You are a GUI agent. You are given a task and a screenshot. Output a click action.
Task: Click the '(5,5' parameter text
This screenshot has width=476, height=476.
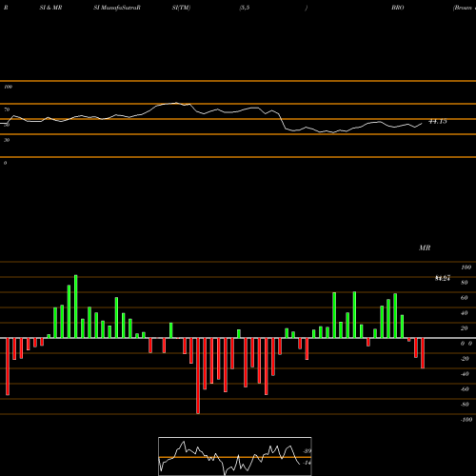coord(245,8)
